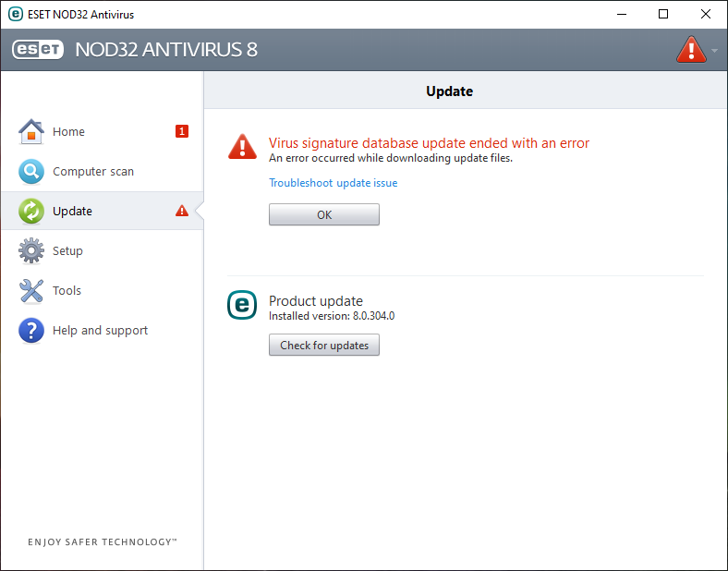Click the green Update arrows icon
Viewport: 728px width, 571px height.
tap(31, 211)
